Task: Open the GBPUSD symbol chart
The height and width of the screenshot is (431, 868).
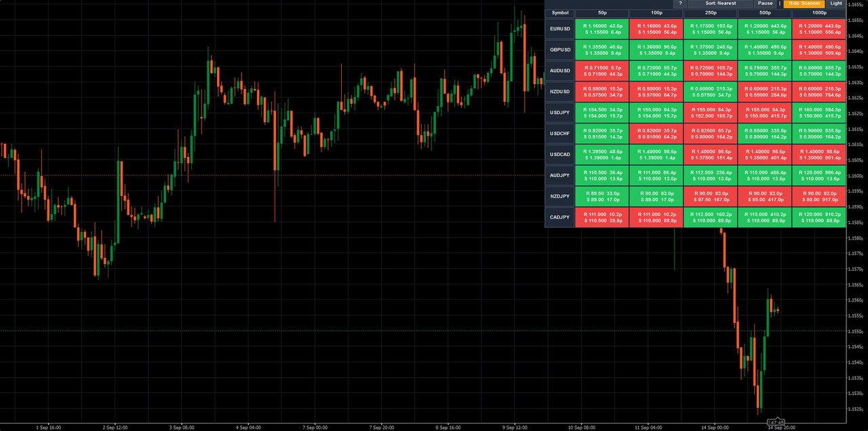Action: (560, 50)
